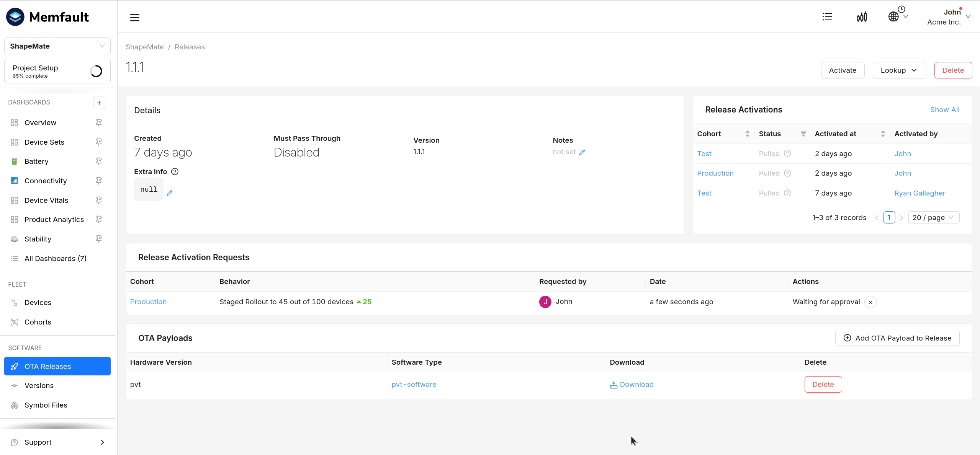Screen dimensions: 980x455
Task: Open the list view icon in header
Action: point(827,17)
